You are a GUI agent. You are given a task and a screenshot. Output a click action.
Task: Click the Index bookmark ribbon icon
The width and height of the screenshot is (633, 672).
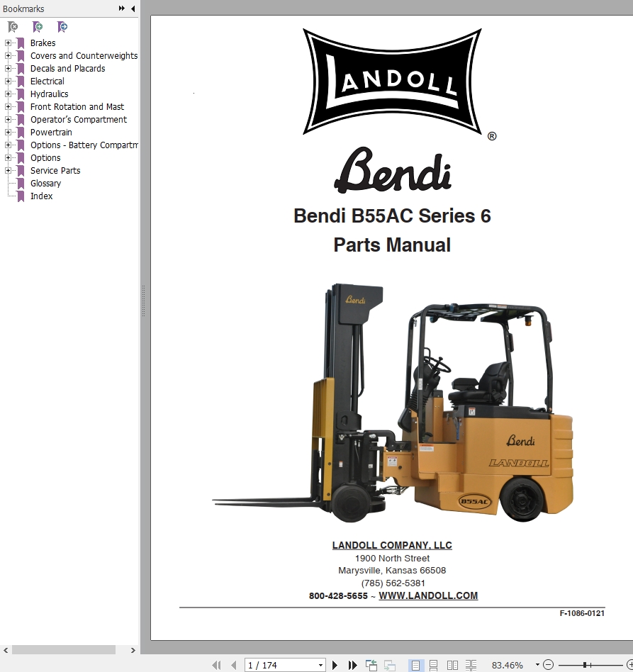[21, 196]
